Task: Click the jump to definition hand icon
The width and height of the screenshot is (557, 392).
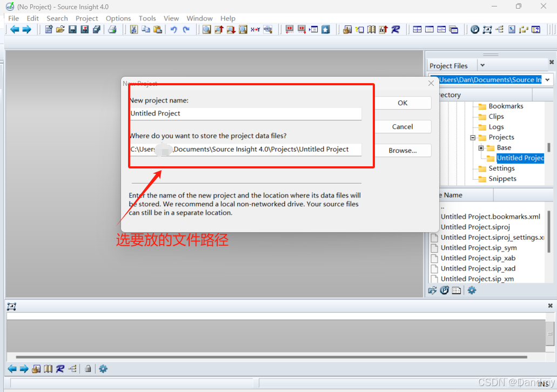Action: coord(347,30)
